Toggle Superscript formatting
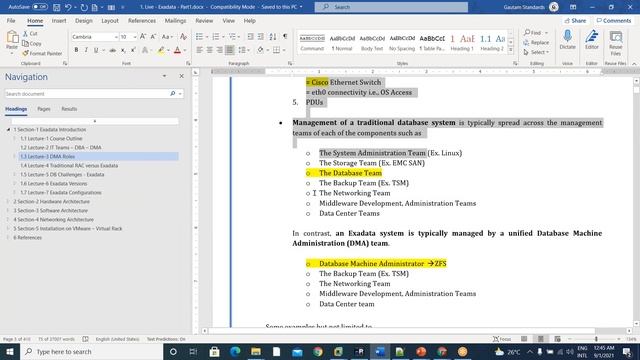 tap(133, 50)
